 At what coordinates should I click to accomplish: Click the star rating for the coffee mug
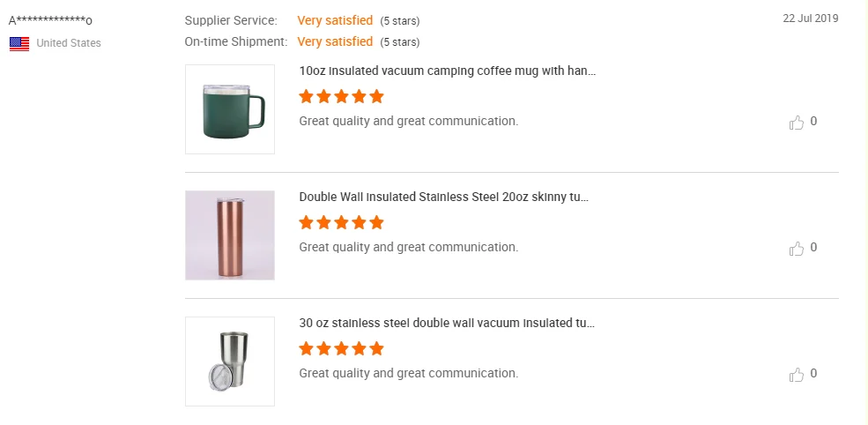coord(342,96)
